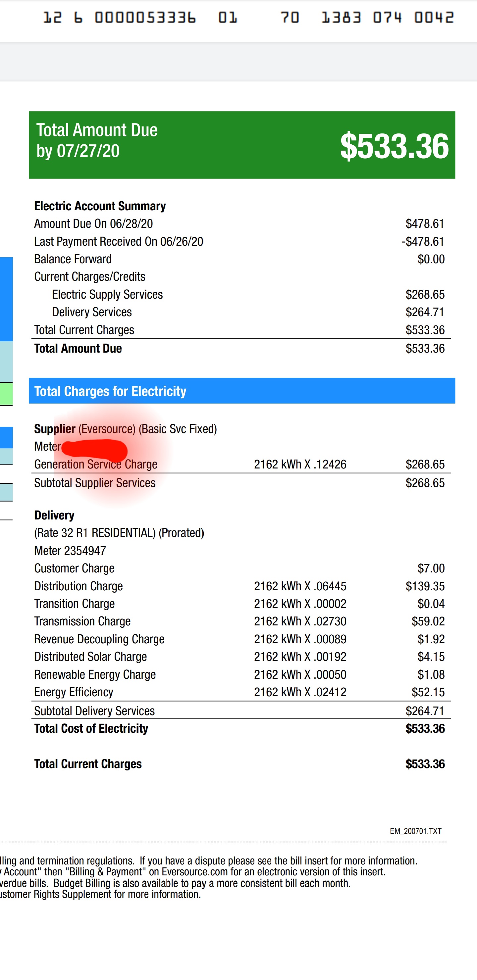
Task: Click the $268.65 Generation Service Charge amount
Action: [425, 464]
